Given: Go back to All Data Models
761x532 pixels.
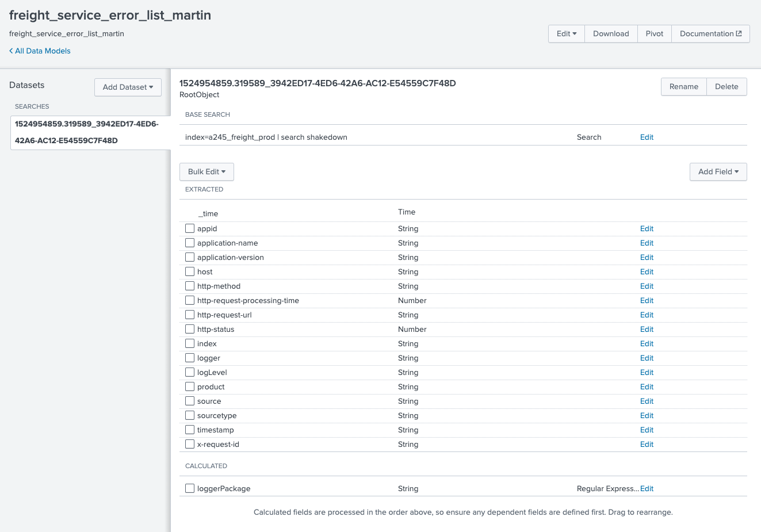Looking at the screenshot, I should pos(40,51).
